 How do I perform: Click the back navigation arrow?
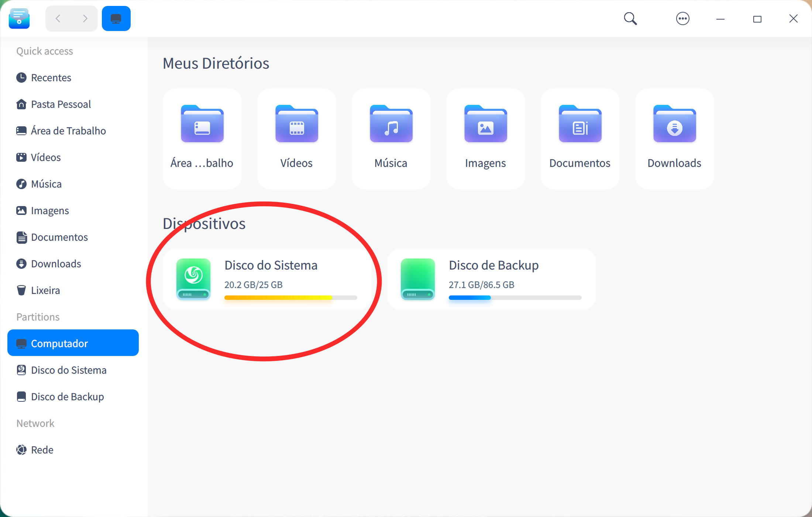pos(58,18)
